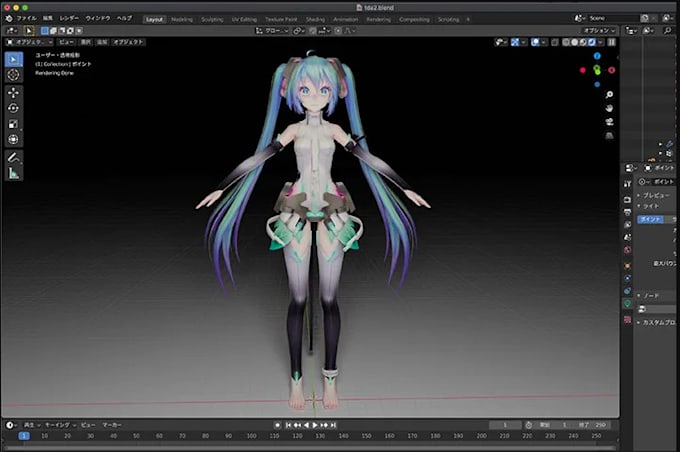
Task: Set select mode to extend selection
Action: (53, 31)
